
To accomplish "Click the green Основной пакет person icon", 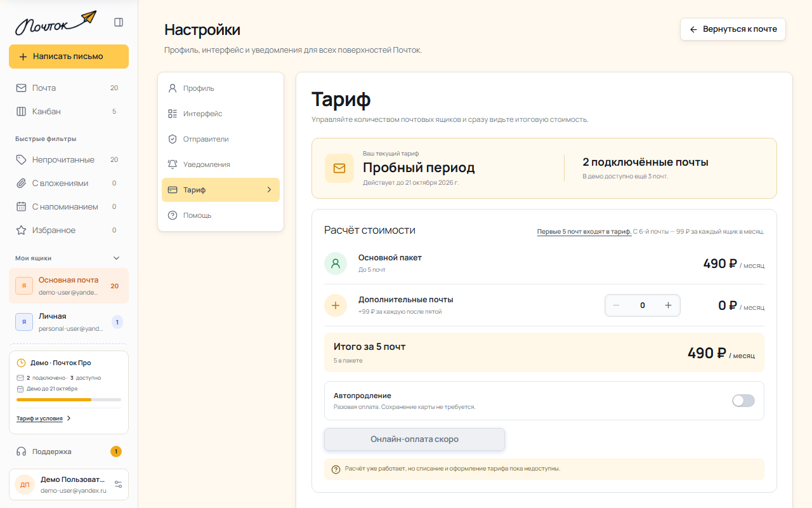I will click(336, 264).
